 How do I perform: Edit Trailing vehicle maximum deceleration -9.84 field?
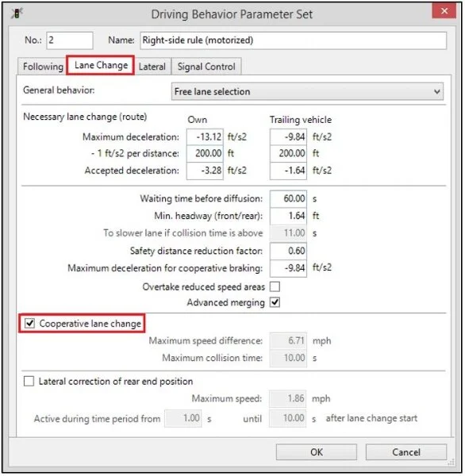point(288,137)
